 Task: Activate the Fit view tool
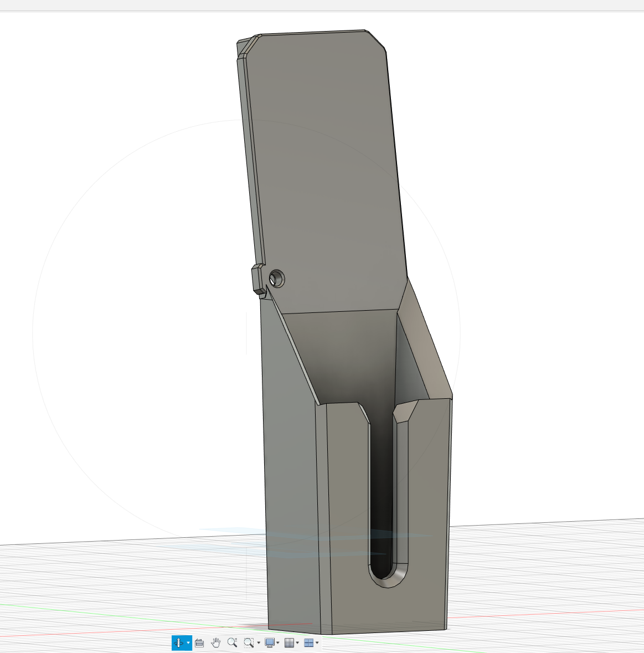point(249,643)
